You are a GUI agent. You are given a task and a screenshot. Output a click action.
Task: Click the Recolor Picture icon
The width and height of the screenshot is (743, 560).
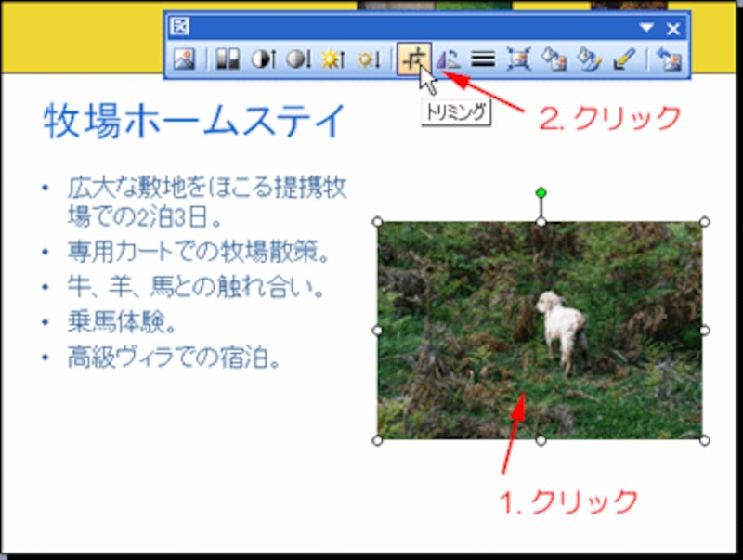(x=554, y=59)
